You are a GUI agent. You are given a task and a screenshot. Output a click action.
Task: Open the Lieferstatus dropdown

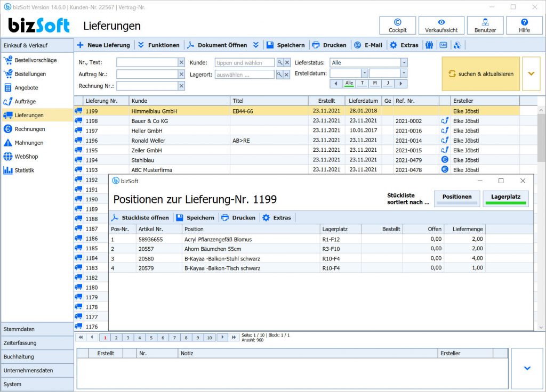coord(404,63)
